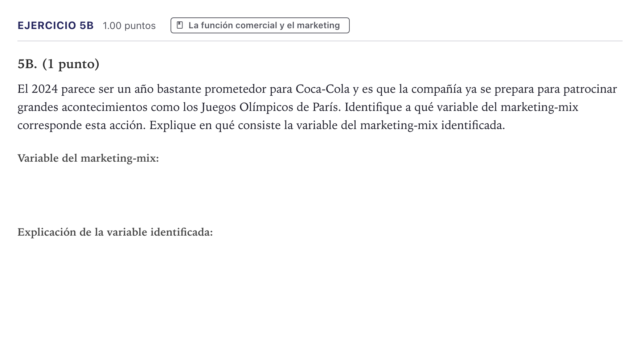640x364 pixels.
Task: Click the word 'identificada.' ending the paragraph
Action: coord(473,125)
